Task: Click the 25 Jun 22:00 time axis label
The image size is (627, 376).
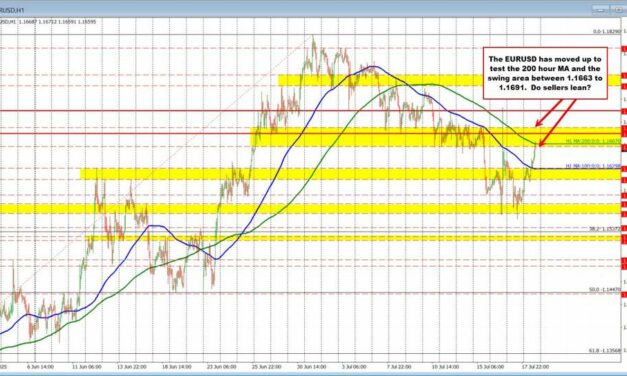Action: [268, 366]
